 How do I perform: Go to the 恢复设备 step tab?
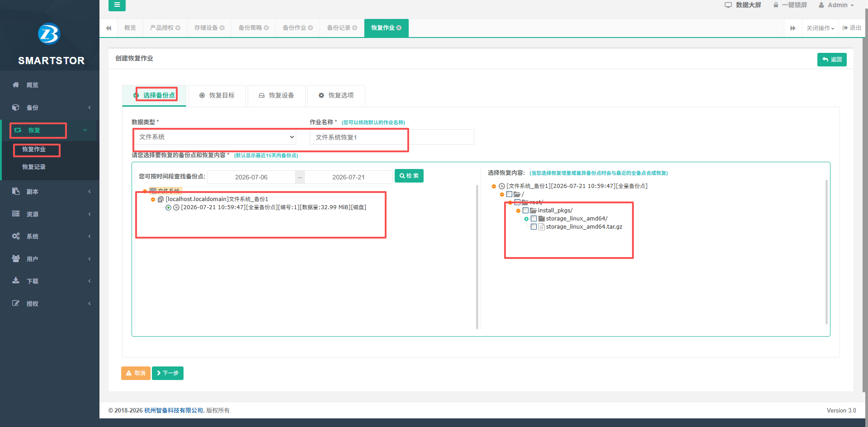pyautogui.click(x=277, y=95)
